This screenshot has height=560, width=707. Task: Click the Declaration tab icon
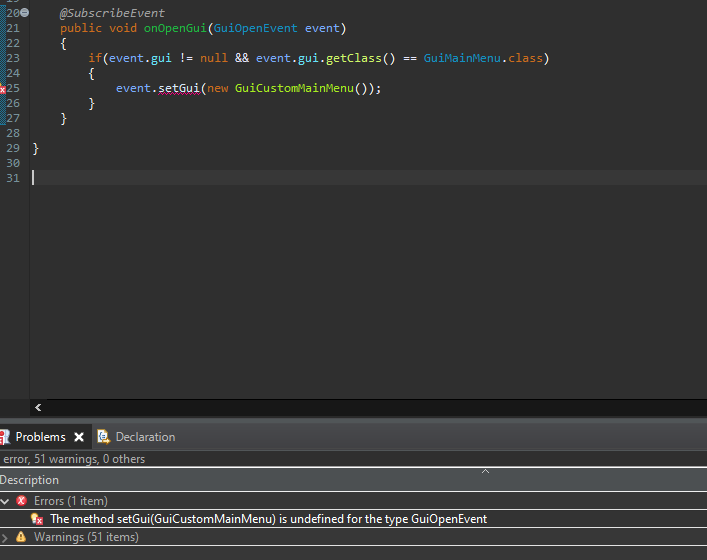[103, 437]
